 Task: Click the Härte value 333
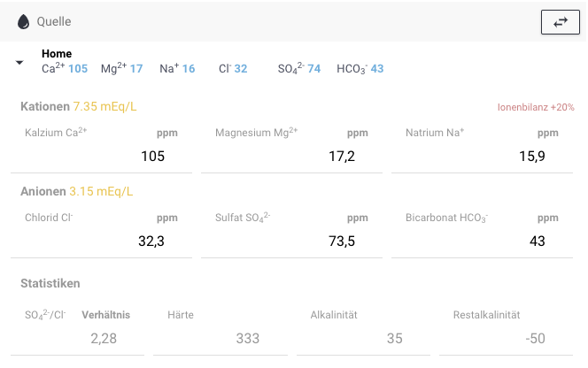click(x=221, y=338)
